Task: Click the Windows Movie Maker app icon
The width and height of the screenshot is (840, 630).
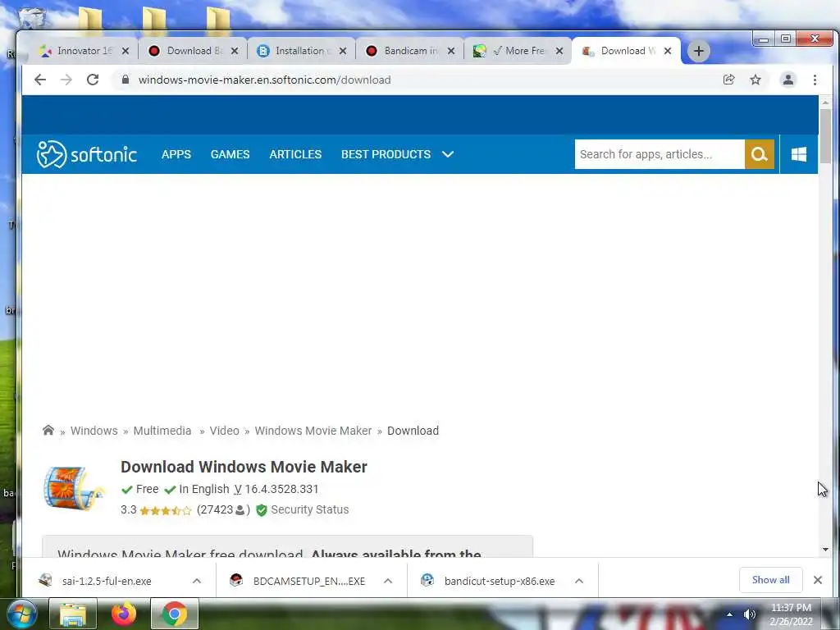Action: click(x=73, y=488)
